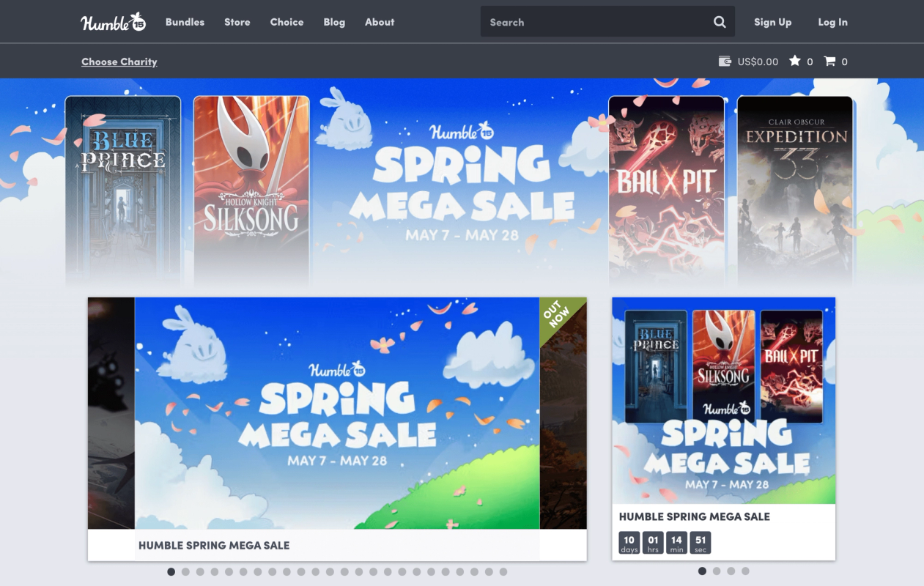Screen dimensions: 924x586
Task: Show the next slide with OUT NOW ribbon
Action: pos(563,413)
